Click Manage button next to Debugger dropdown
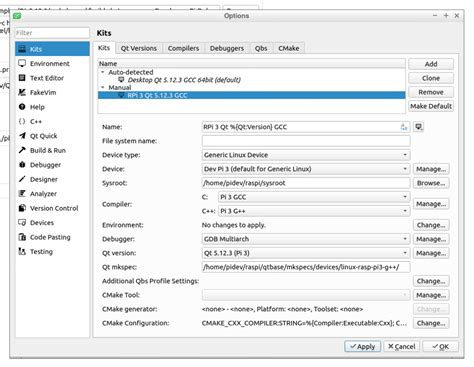 click(x=431, y=239)
